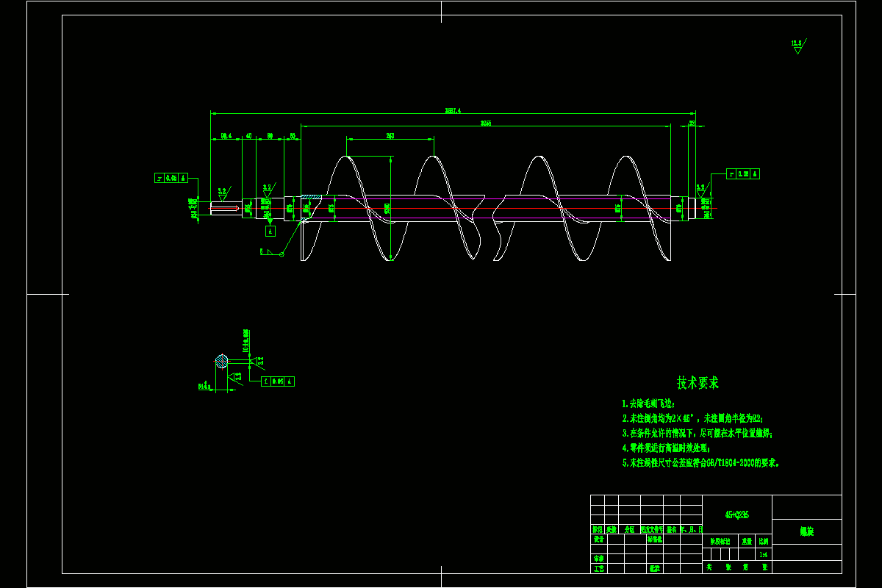
Task: Click the 40 shaft step dimension
Action: pyautogui.click(x=248, y=136)
